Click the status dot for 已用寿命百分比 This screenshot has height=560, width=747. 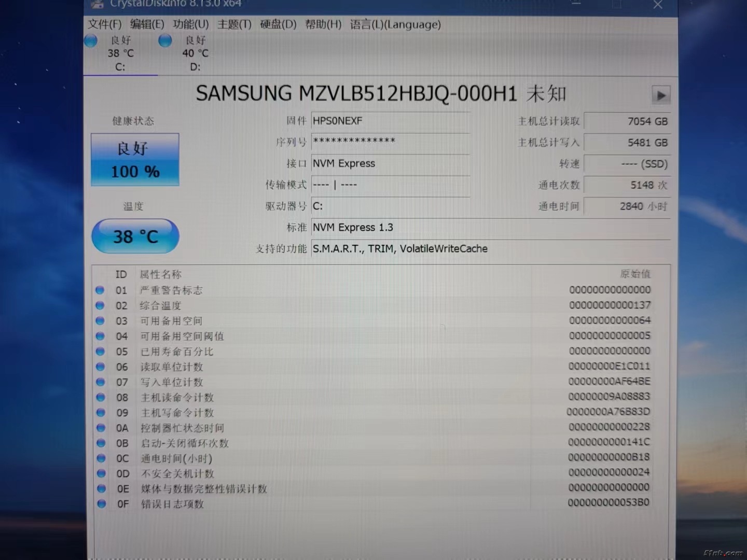pyautogui.click(x=101, y=352)
